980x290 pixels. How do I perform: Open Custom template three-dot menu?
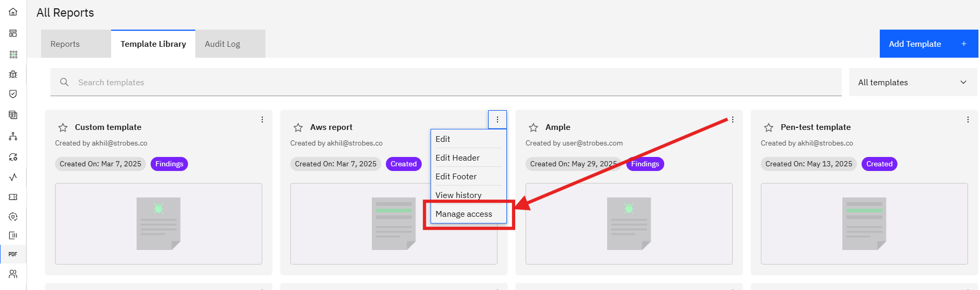[x=262, y=120]
